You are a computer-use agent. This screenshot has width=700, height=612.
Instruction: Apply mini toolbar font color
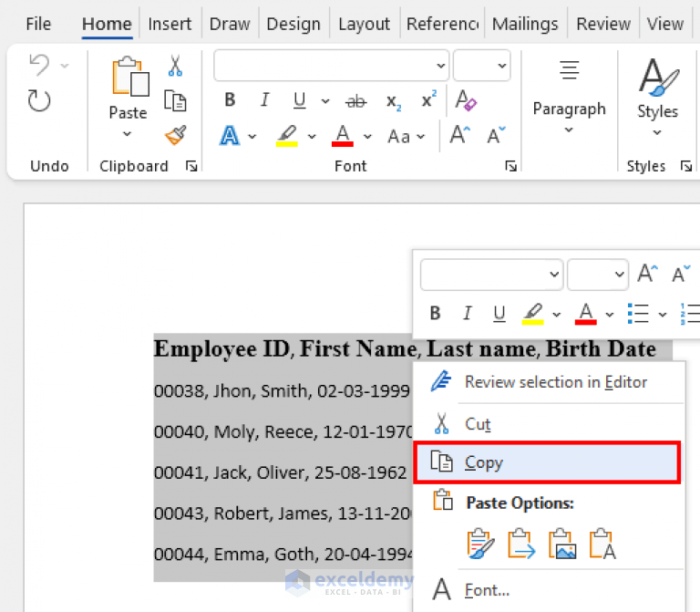pos(586,314)
